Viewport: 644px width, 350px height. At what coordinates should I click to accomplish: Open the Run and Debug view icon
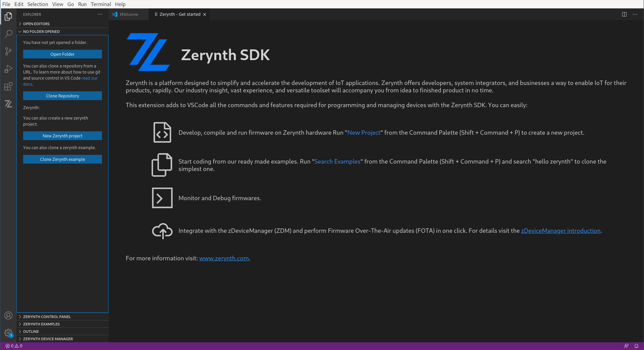point(8,69)
